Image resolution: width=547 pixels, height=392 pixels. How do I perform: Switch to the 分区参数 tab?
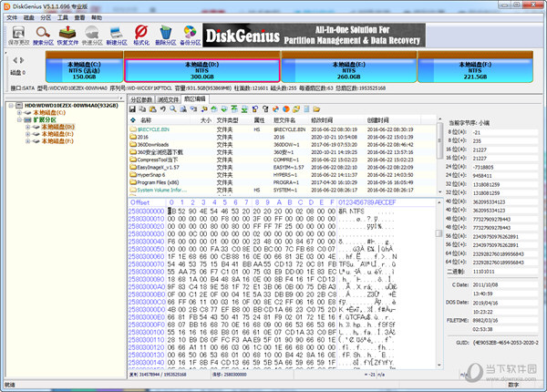[141, 99]
